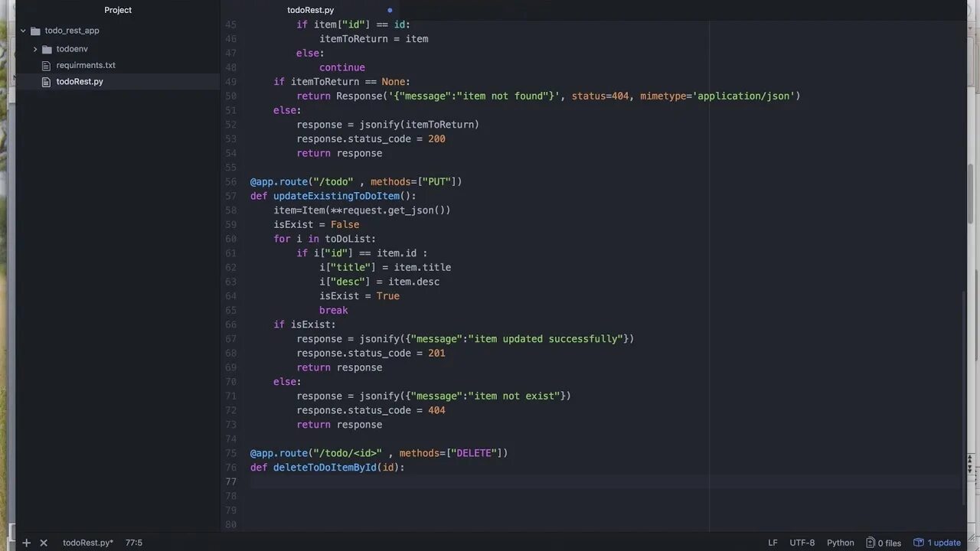Change LF line ending setting
Screen dimensions: 980x551
tap(773, 543)
